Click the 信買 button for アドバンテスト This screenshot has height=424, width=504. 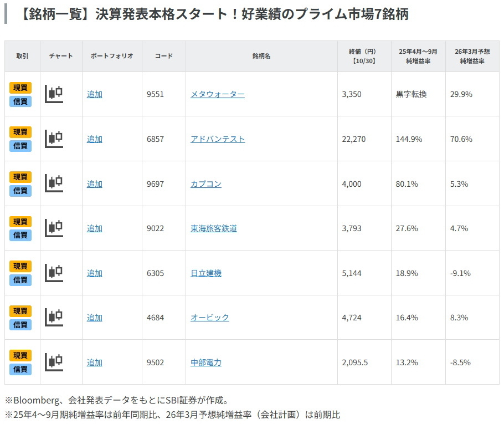pos(21,146)
